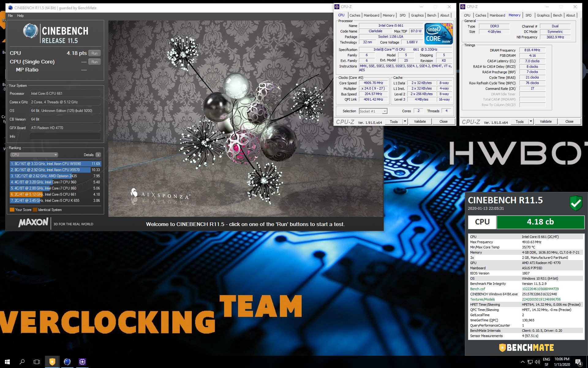Click the green shield checkmark in the BenchMate panel
The height and width of the screenshot is (368, 588).
[x=576, y=203]
